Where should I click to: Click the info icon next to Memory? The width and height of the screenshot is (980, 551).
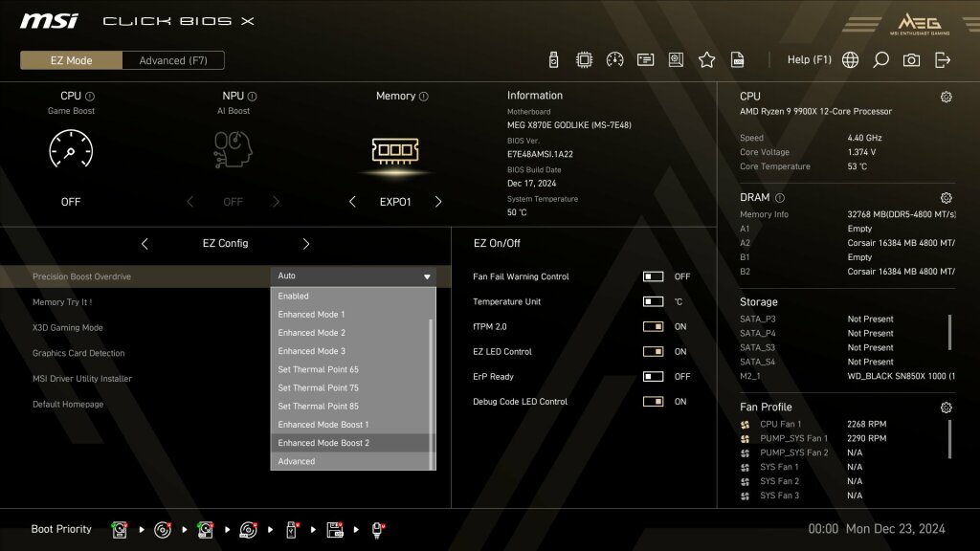click(x=423, y=97)
